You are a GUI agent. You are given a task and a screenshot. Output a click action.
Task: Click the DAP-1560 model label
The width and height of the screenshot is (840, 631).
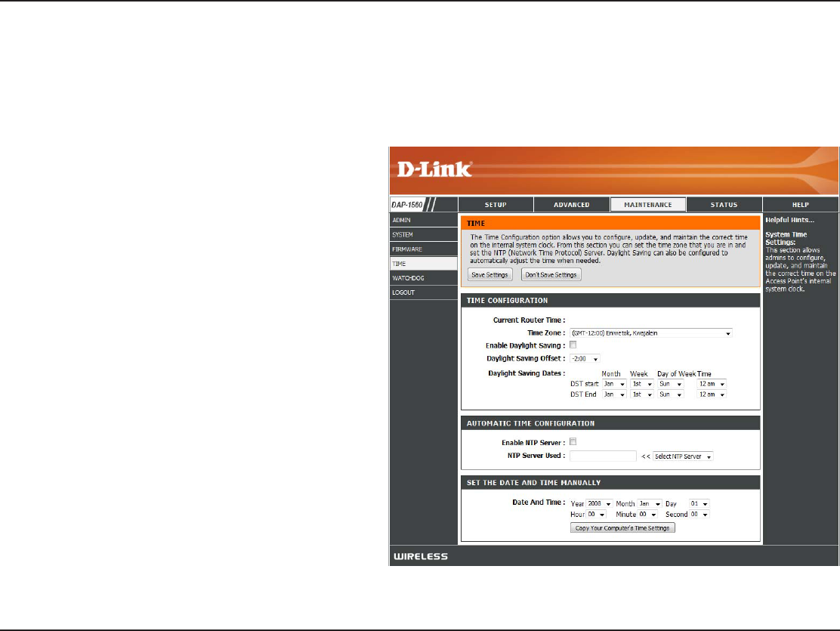[x=407, y=205]
